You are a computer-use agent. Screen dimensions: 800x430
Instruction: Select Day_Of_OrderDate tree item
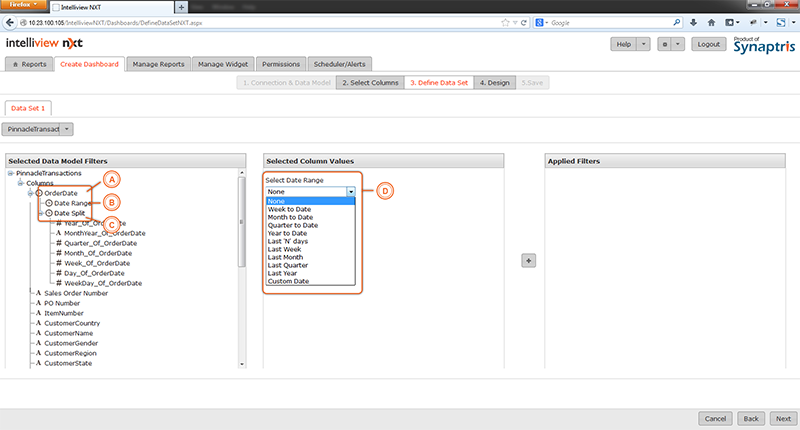94,273
